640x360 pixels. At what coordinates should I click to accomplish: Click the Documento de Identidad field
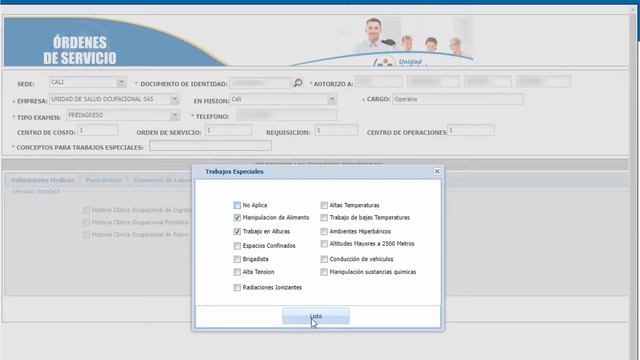pos(260,83)
